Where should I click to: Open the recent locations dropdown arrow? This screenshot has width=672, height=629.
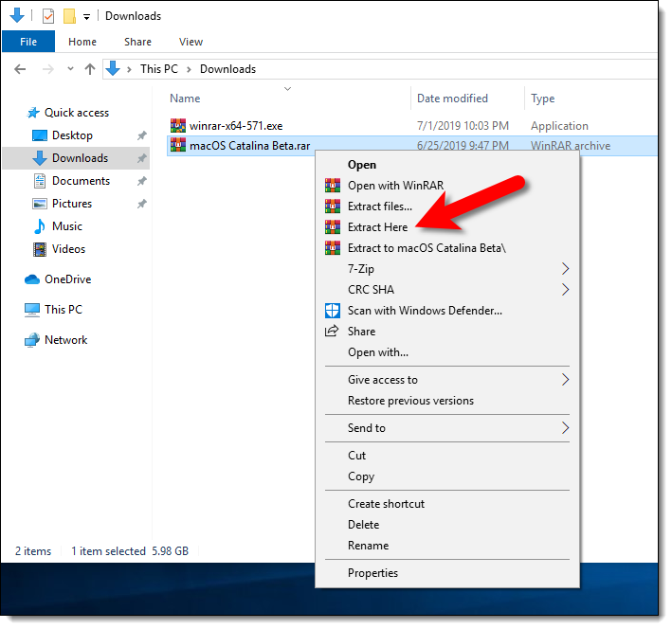pyautogui.click(x=70, y=68)
